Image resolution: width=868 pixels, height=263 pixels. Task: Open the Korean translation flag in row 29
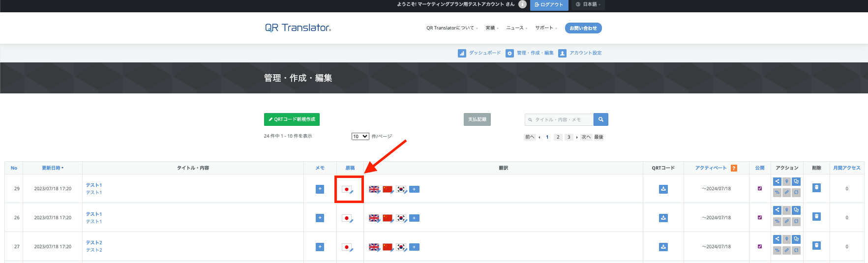pyautogui.click(x=402, y=189)
